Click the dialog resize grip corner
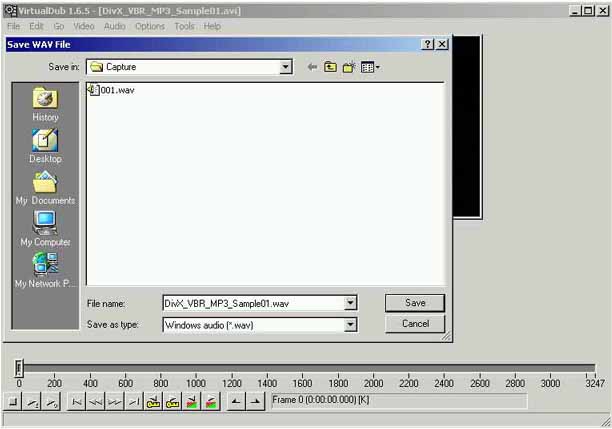The height and width of the screenshot is (429, 612). click(x=446, y=336)
